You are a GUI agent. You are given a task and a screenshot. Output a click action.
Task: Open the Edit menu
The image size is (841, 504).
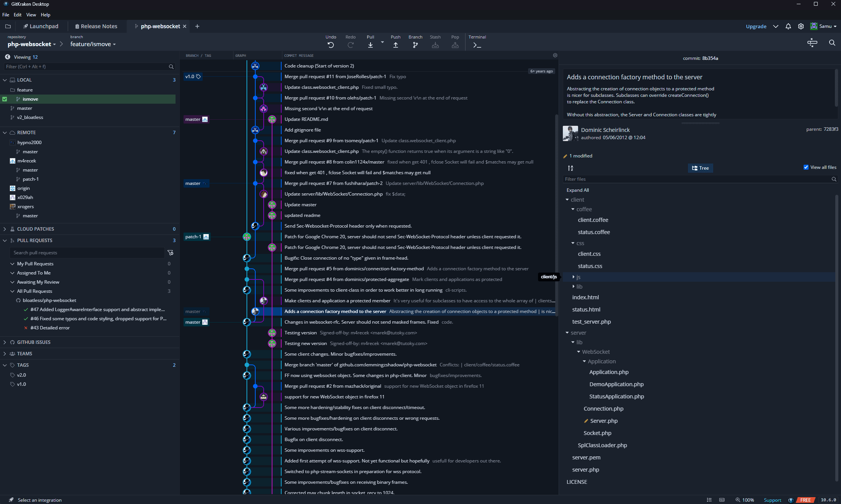click(18, 15)
